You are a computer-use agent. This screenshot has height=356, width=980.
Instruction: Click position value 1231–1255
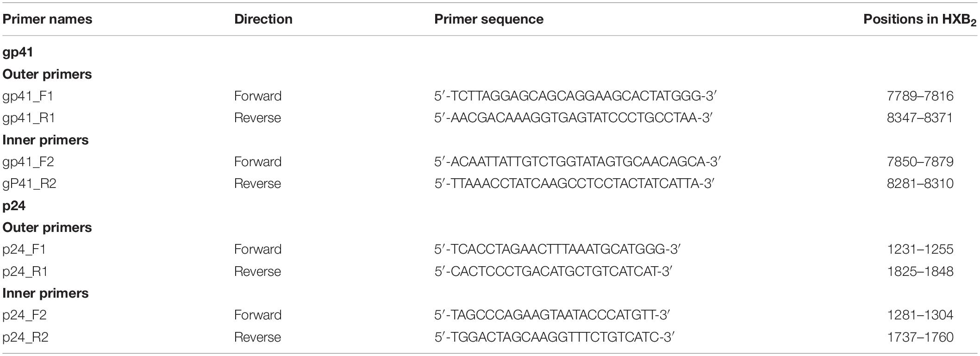tap(920, 250)
